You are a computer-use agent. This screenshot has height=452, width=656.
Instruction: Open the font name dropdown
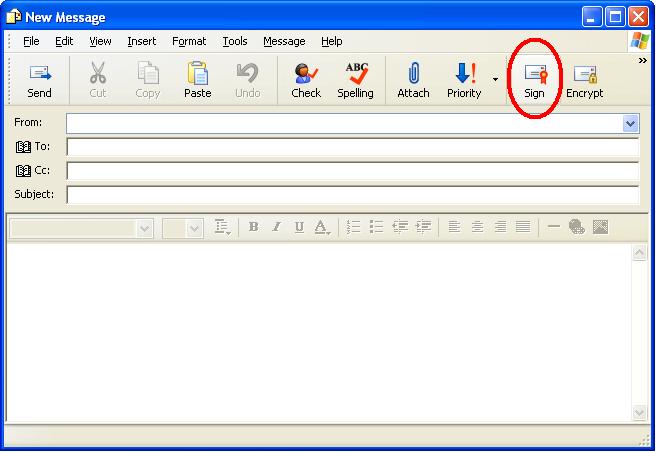145,229
